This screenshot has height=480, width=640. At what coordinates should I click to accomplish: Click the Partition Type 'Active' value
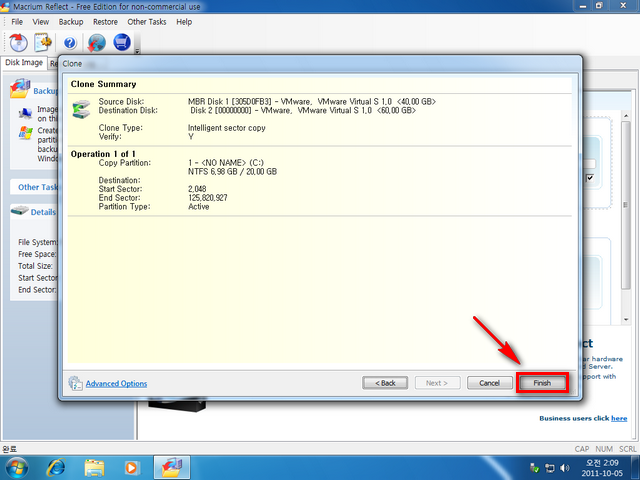click(x=199, y=207)
